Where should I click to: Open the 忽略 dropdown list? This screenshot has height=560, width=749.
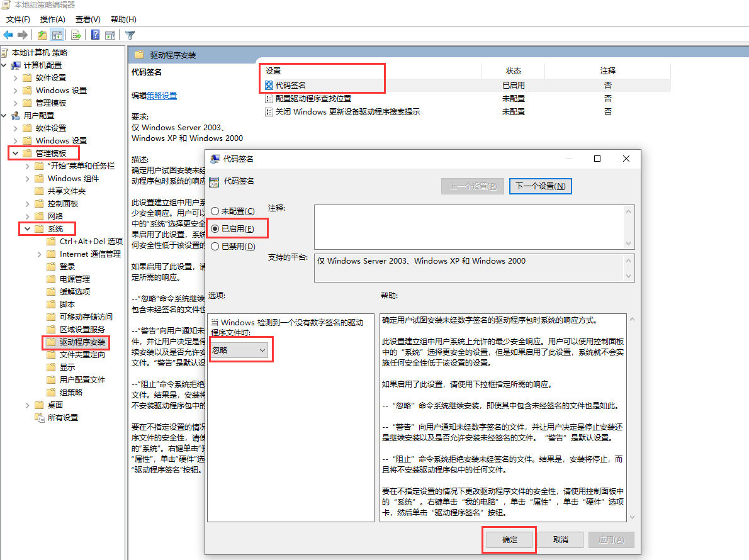[x=239, y=350]
